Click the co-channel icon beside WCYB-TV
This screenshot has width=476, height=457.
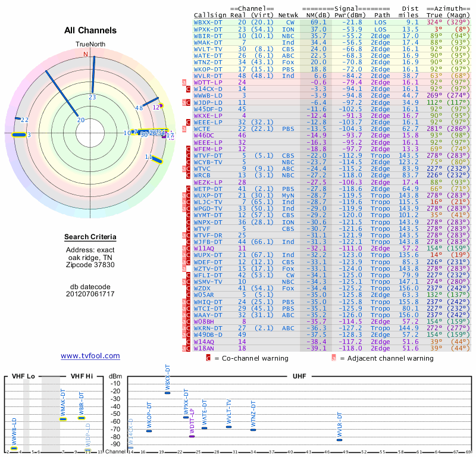188,162
